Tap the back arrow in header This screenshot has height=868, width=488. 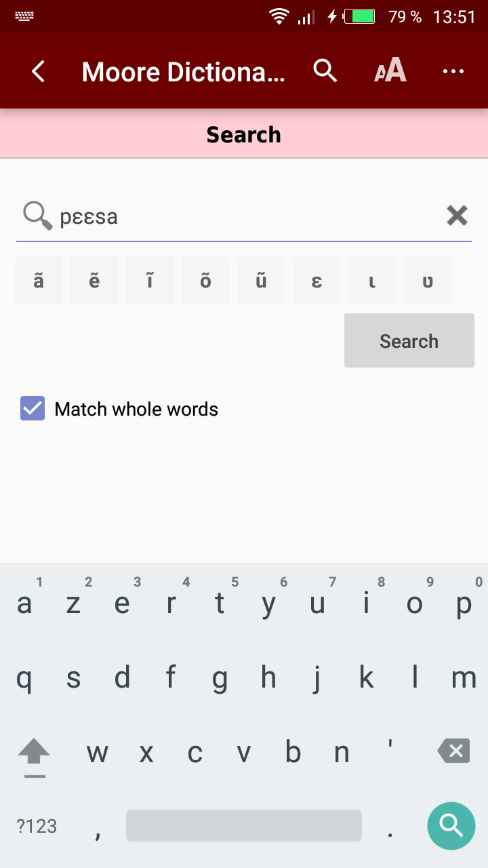point(39,71)
